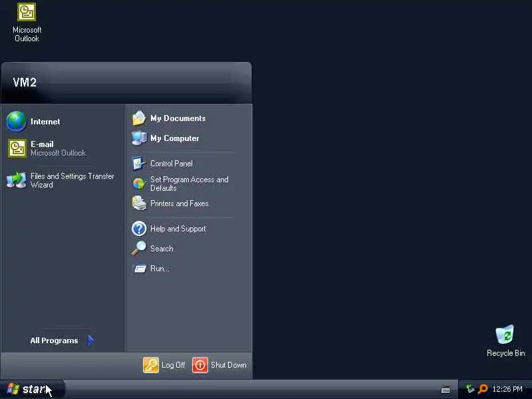Image resolution: width=532 pixels, height=399 pixels.
Task: Click the VM2 user name header
Action: [25, 82]
